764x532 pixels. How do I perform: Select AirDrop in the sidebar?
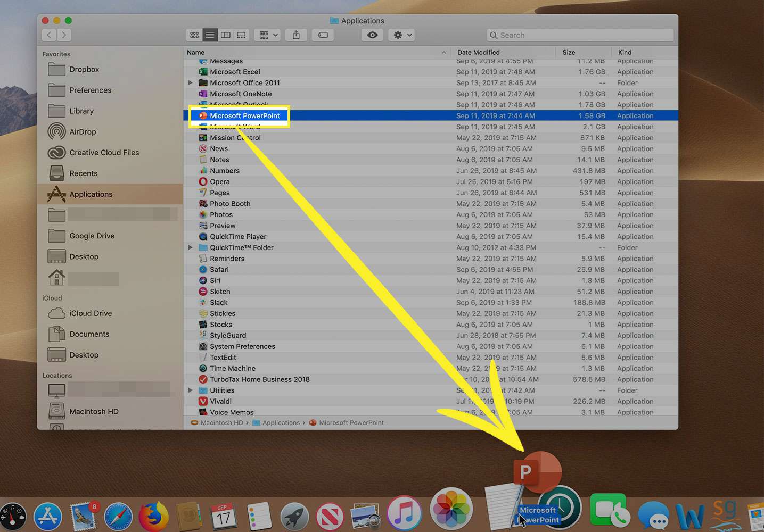point(110,131)
